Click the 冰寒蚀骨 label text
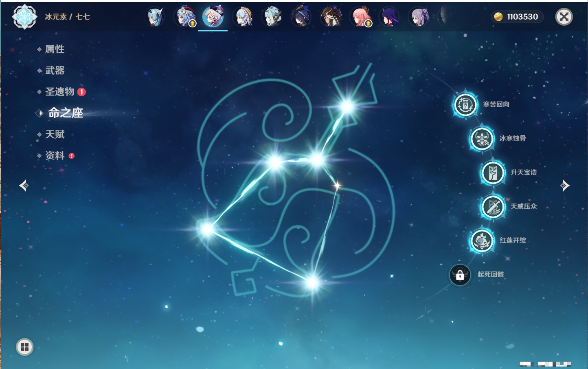The image size is (588, 369). click(513, 138)
